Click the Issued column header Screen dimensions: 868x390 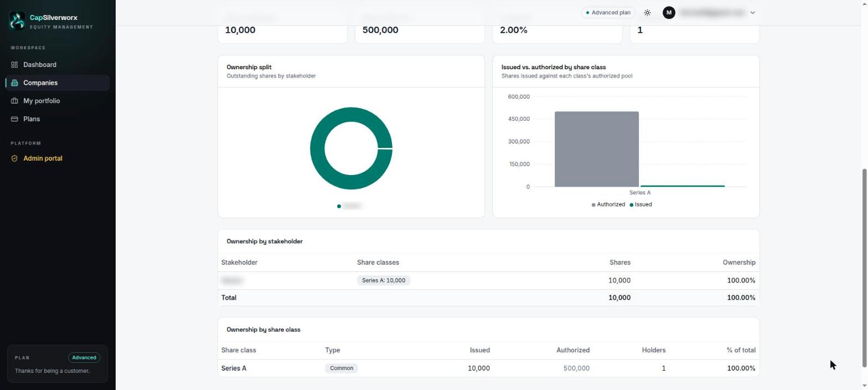(479, 350)
